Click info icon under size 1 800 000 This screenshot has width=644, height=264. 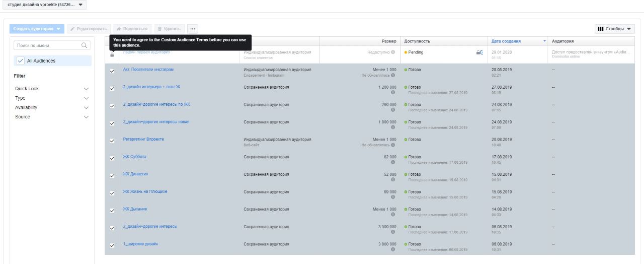393,127
